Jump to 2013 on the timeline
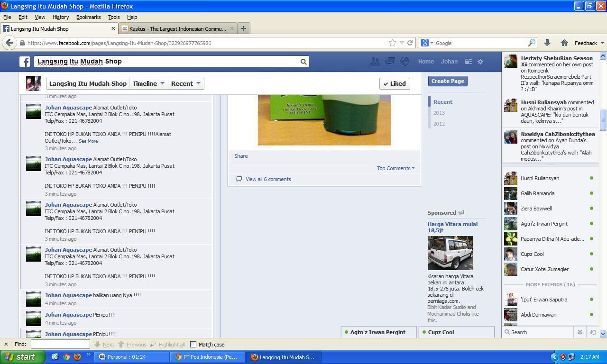 (439, 113)
